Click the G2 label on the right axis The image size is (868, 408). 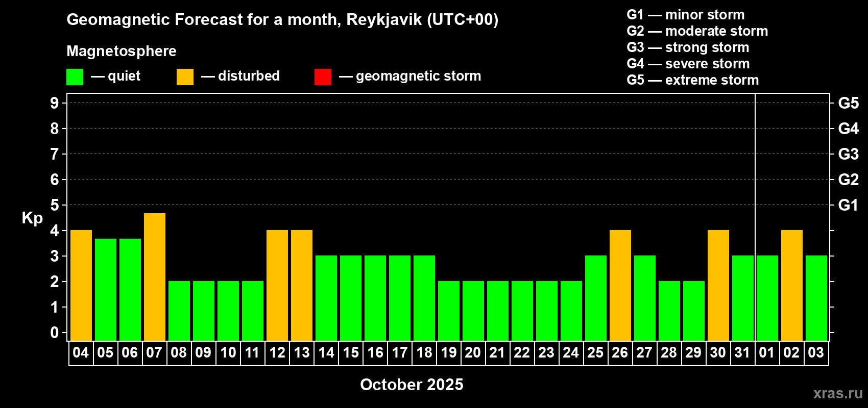[849, 180]
